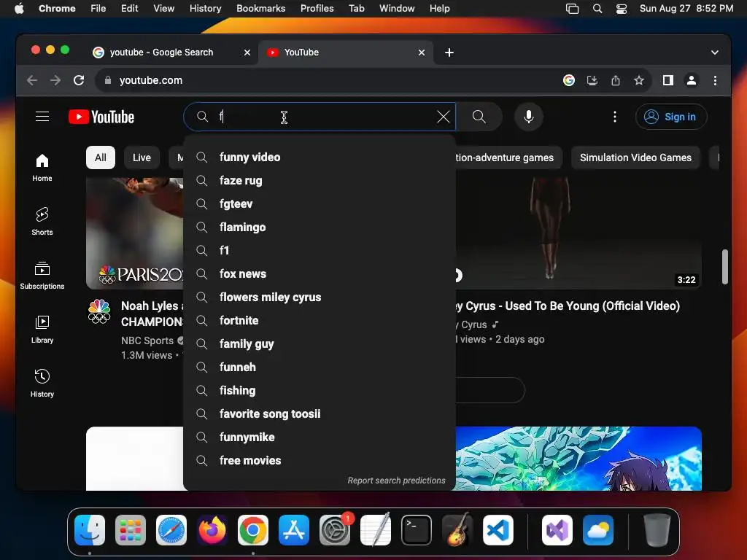Image resolution: width=747 pixels, height=560 pixels.
Task: Open Chrome three-dot menu
Action: 715,80
